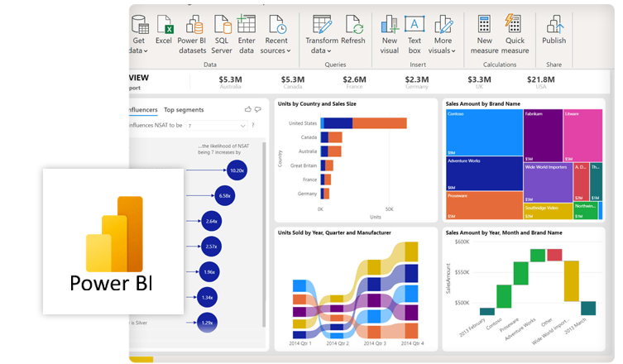Viewport: 623px width, 364px height.
Task: Select the 10.20x influencer bubble
Action: coord(237,170)
